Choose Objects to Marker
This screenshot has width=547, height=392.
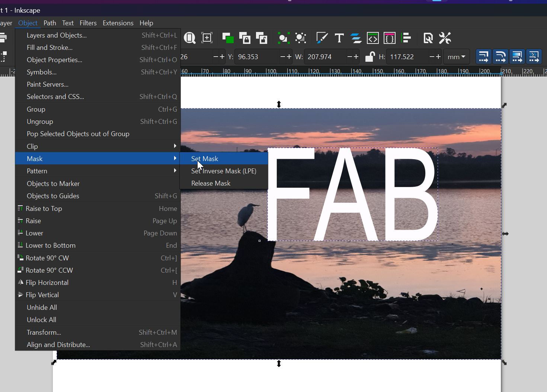click(98, 184)
